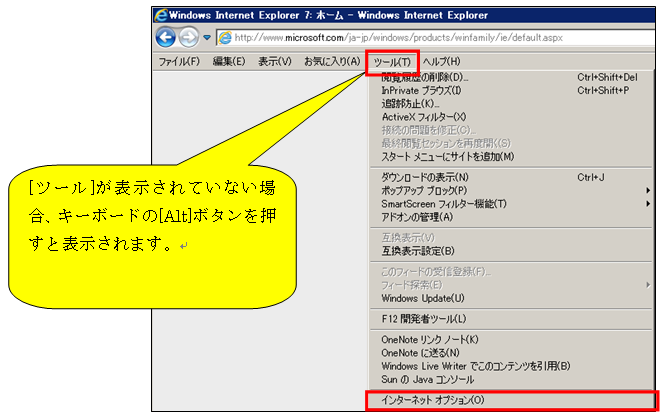Click greyed 最終閲覧セッションを再度開く(S) entry
Viewport: 664px width, 418px height.
tap(511, 143)
